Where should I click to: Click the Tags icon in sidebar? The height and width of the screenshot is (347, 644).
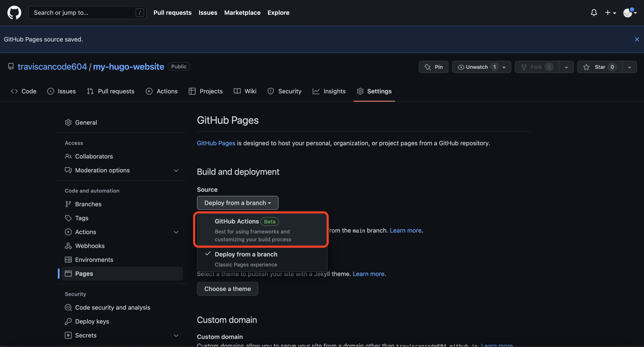[x=68, y=218]
